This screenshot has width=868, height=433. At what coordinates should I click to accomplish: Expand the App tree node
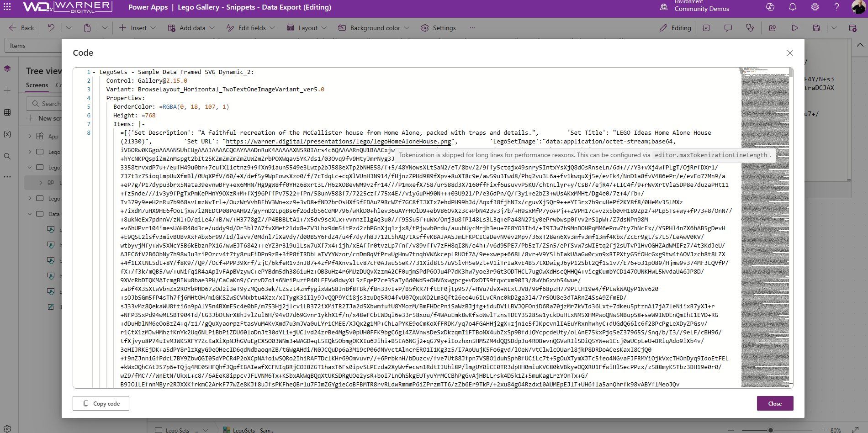pyautogui.click(x=30, y=136)
